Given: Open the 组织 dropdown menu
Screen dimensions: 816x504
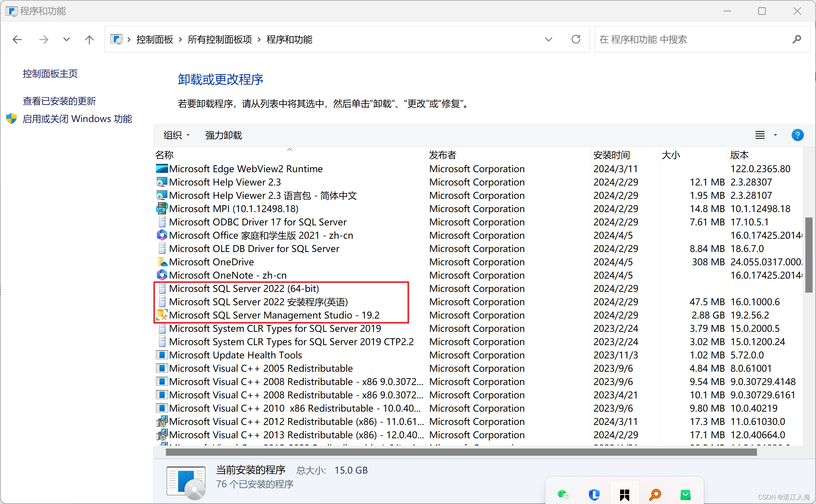Looking at the screenshot, I should tap(177, 135).
